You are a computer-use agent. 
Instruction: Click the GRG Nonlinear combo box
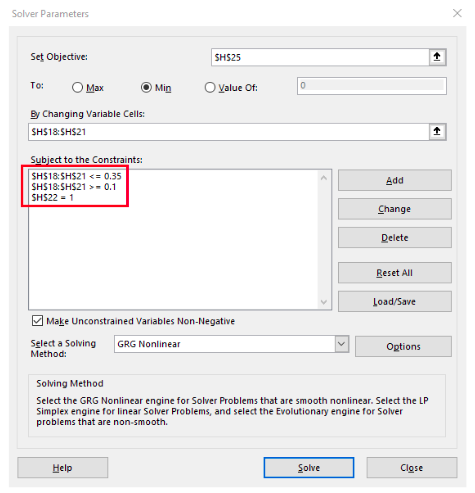[x=231, y=344]
